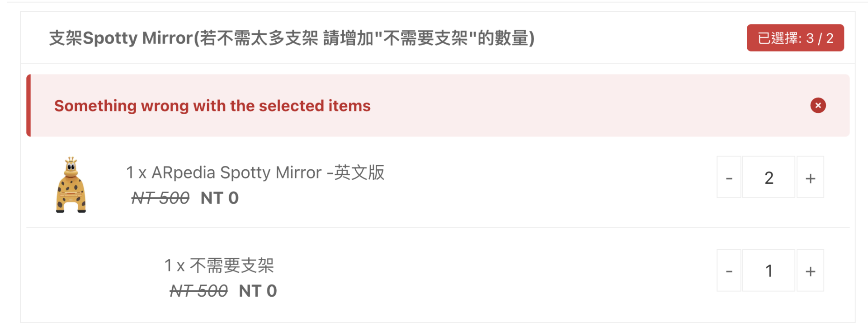This screenshot has width=868, height=331.
Task: Click the quantity field showing 2
Action: [769, 177]
